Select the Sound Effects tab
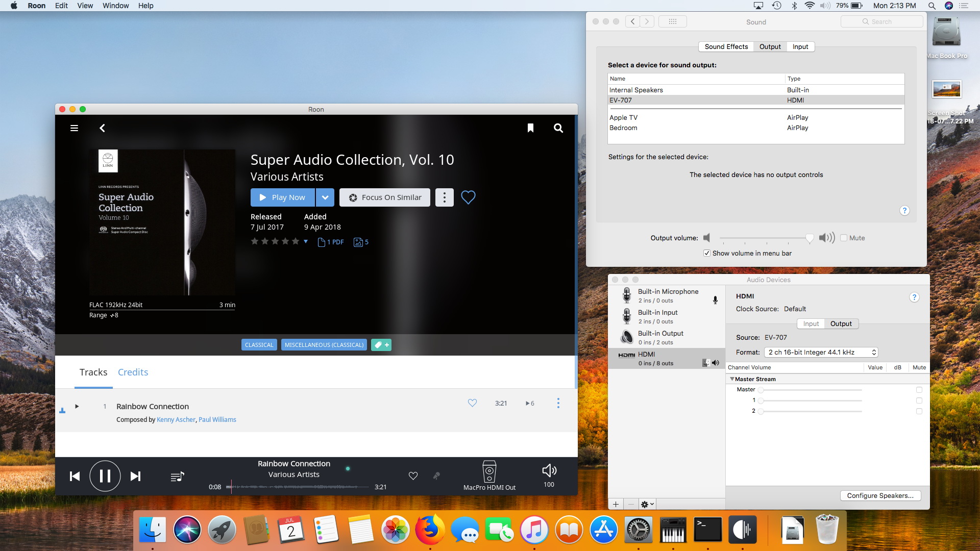980x551 pixels. click(x=726, y=46)
